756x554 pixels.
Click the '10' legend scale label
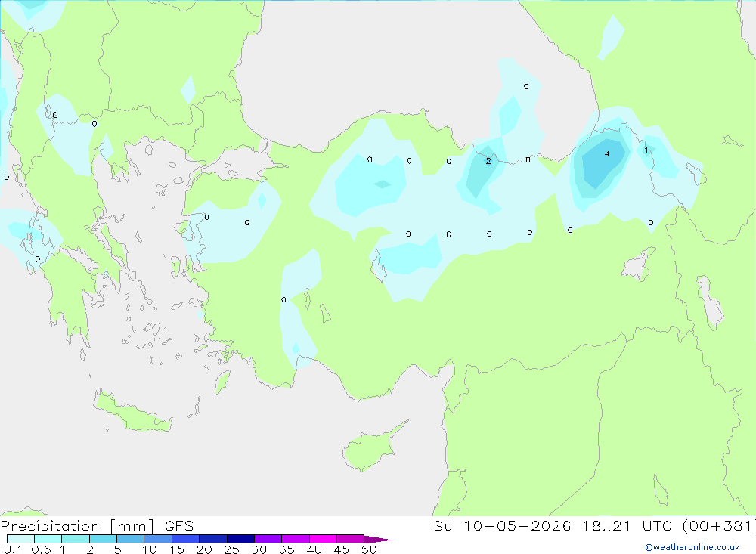[x=150, y=549]
